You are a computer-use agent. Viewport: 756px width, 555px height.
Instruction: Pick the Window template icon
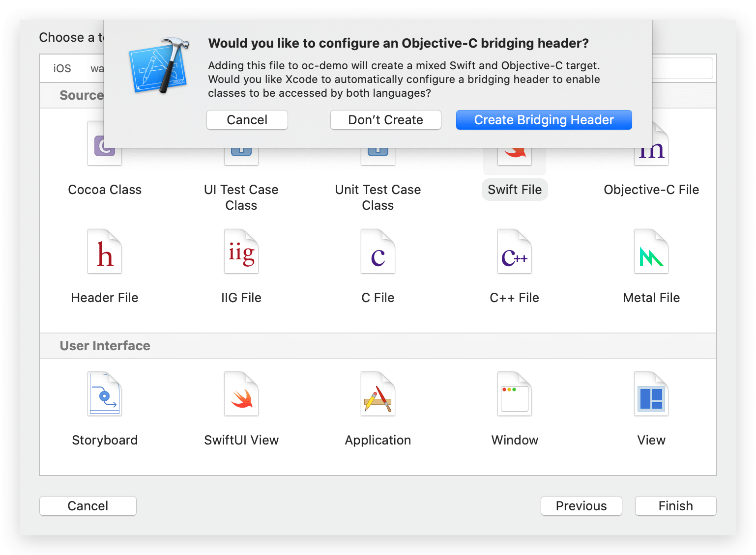pyautogui.click(x=515, y=393)
